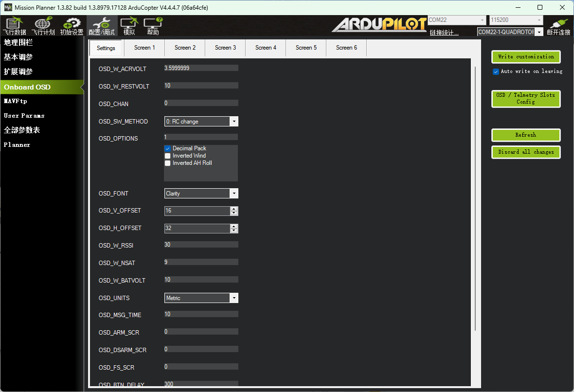Click the 帮助 help icon
Image resolution: width=574 pixels, height=392 pixels.
(x=153, y=26)
